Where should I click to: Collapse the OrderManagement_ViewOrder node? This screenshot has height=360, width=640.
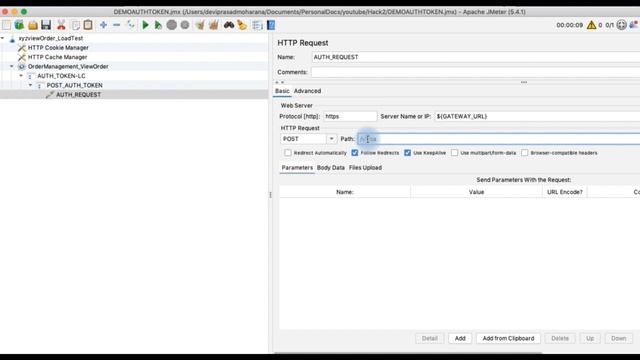pos(12,66)
